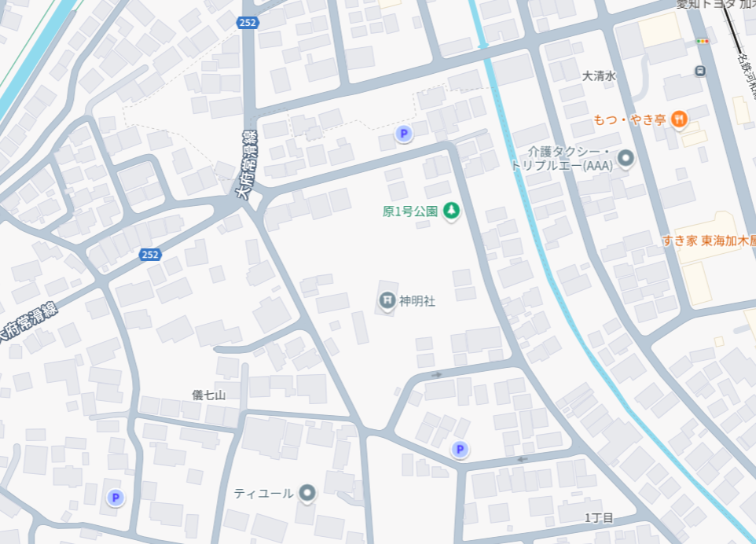Image resolution: width=756 pixels, height=544 pixels.
Task: Open the もつ・やき亭 restaurant marker
Action: click(x=679, y=119)
